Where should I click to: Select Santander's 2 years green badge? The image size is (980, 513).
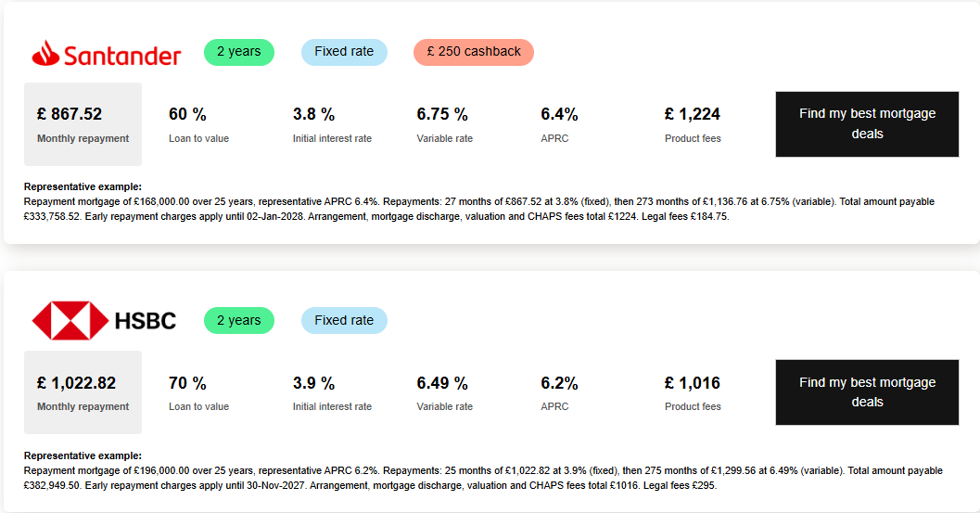pos(239,52)
